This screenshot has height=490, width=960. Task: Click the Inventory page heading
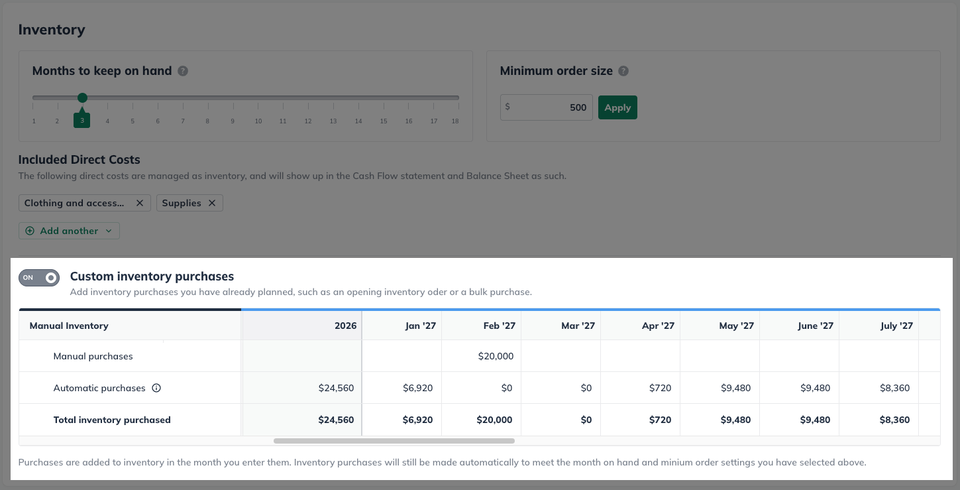[x=51, y=29]
